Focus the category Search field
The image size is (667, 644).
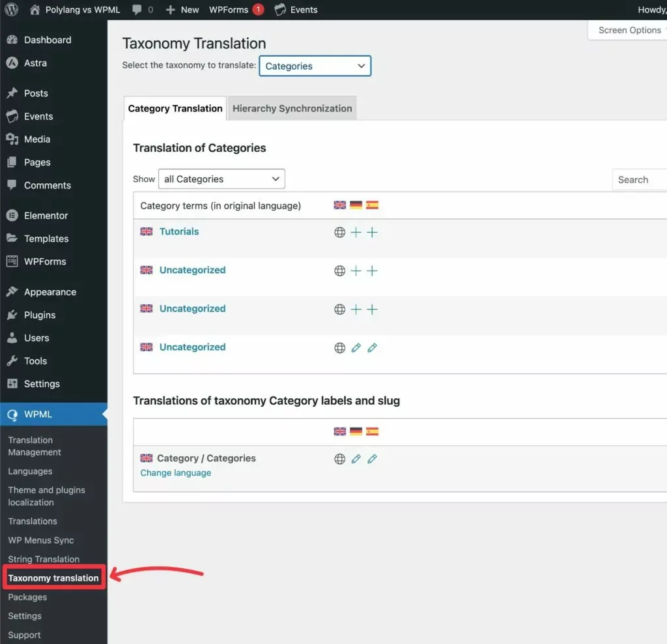click(x=638, y=180)
